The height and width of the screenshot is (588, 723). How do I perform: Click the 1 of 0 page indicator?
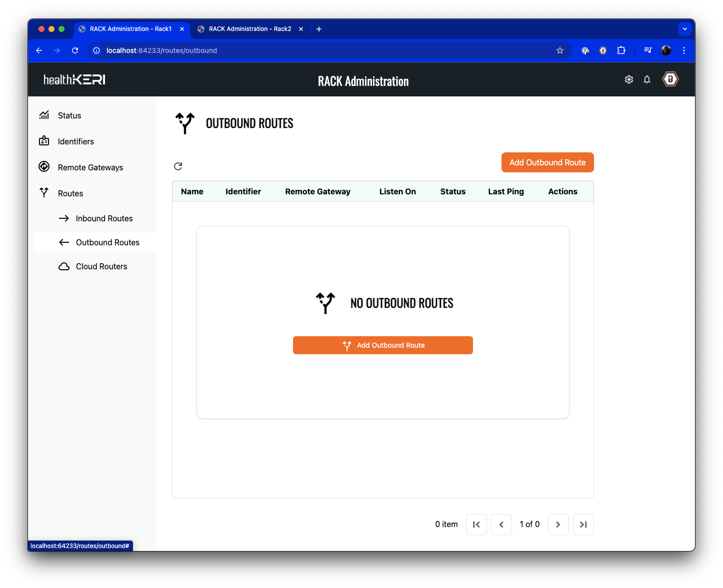529,524
